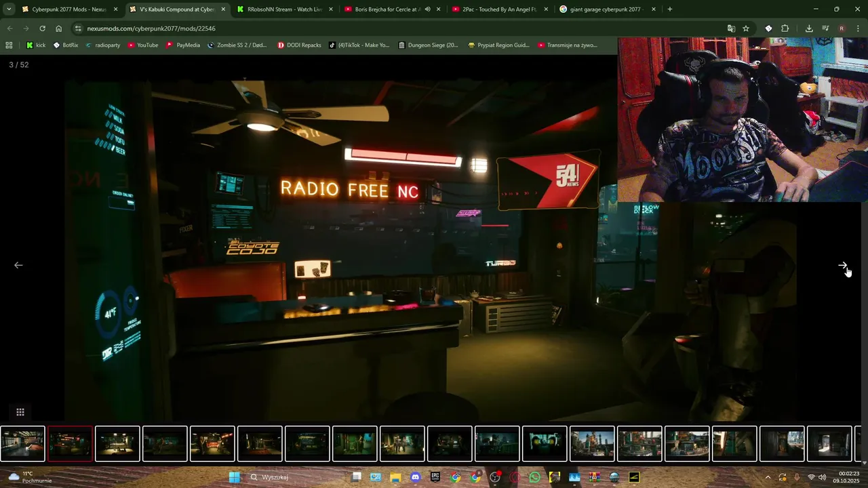View site information in address bar
The image size is (868, 488).
(x=78, y=28)
